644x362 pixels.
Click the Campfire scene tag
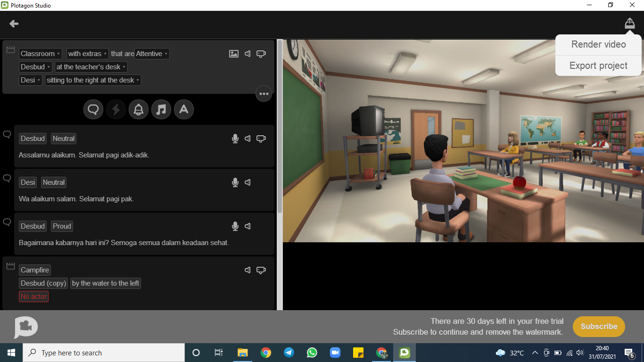click(x=35, y=270)
